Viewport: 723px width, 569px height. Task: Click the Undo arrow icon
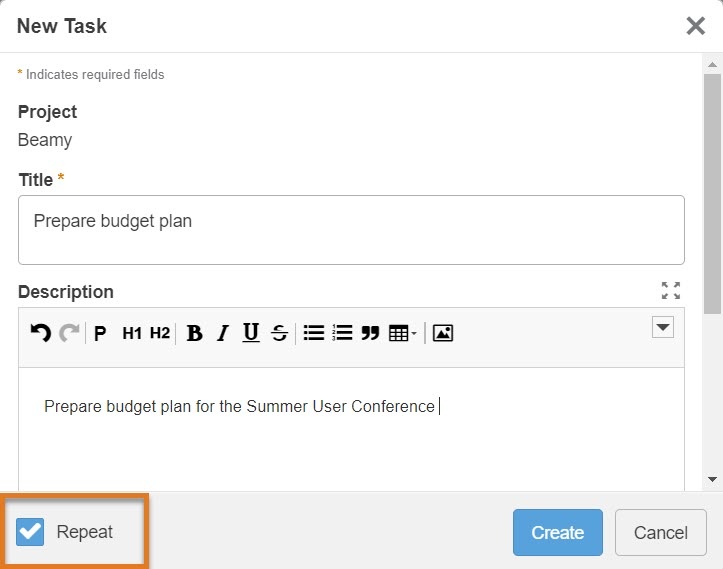coord(40,333)
